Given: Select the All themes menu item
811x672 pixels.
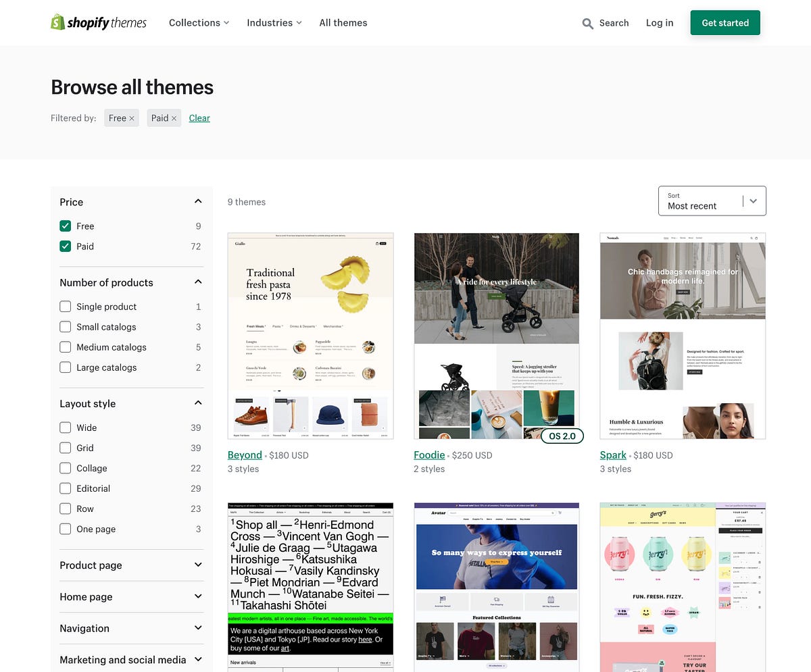Looking at the screenshot, I should click(343, 22).
